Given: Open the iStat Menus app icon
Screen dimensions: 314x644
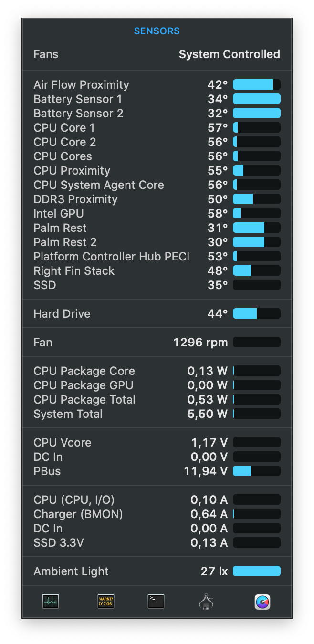Looking at the screenshot, I should coord(262,602).
